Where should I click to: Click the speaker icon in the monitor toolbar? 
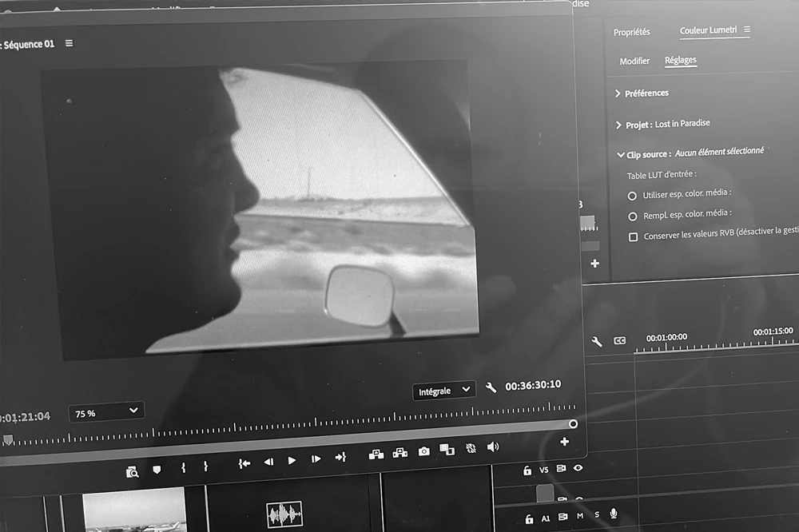pos(493,447)
